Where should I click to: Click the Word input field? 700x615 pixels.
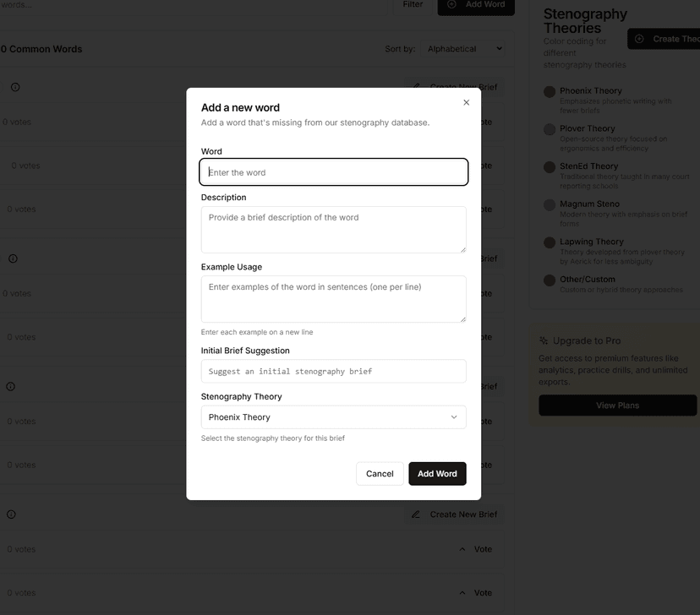(333, 172)
